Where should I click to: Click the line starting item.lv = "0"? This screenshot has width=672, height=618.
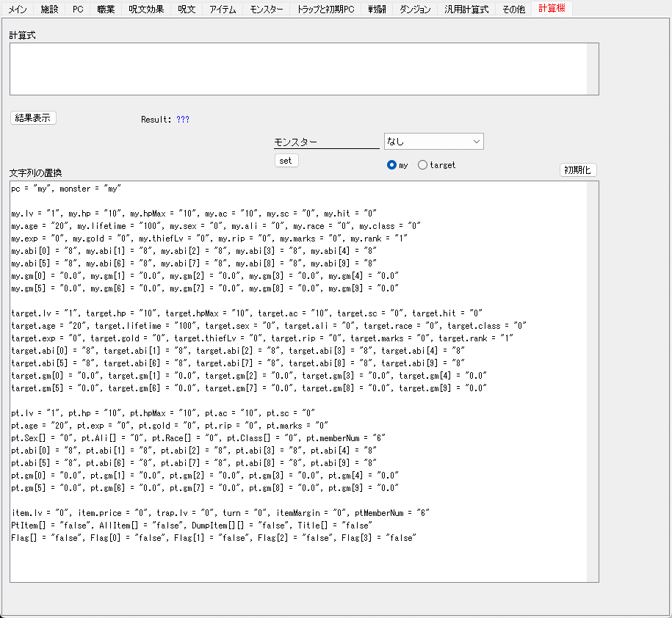tap(220, 513)
